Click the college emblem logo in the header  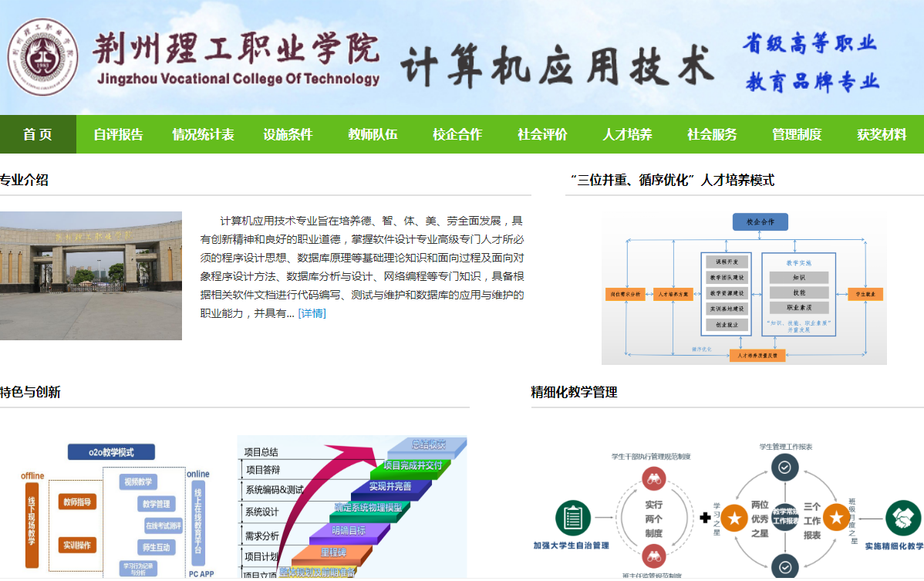(43, 58)
